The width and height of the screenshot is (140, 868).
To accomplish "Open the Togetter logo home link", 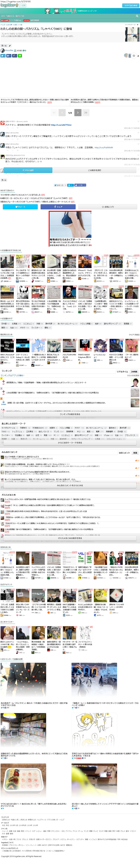I will click(9, 5).
